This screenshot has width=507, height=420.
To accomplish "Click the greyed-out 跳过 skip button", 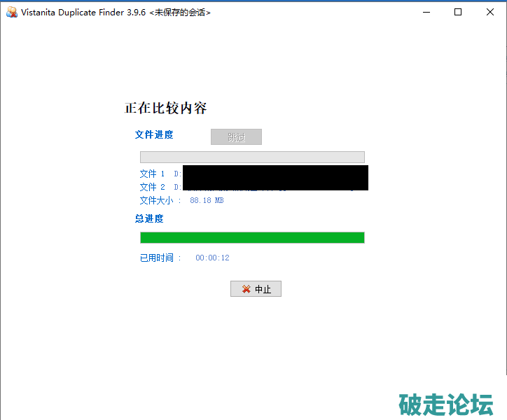I will tap(236, 137).
